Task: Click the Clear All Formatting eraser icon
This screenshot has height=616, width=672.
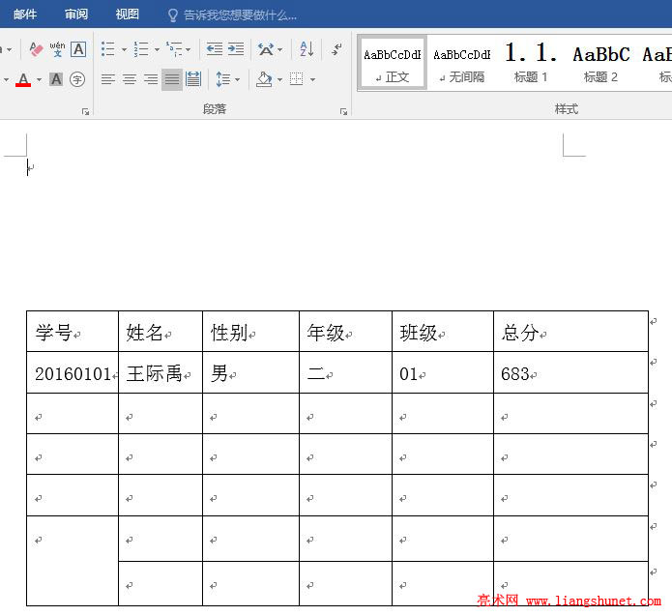Action: pyautogui.click(x=36, y=49)
